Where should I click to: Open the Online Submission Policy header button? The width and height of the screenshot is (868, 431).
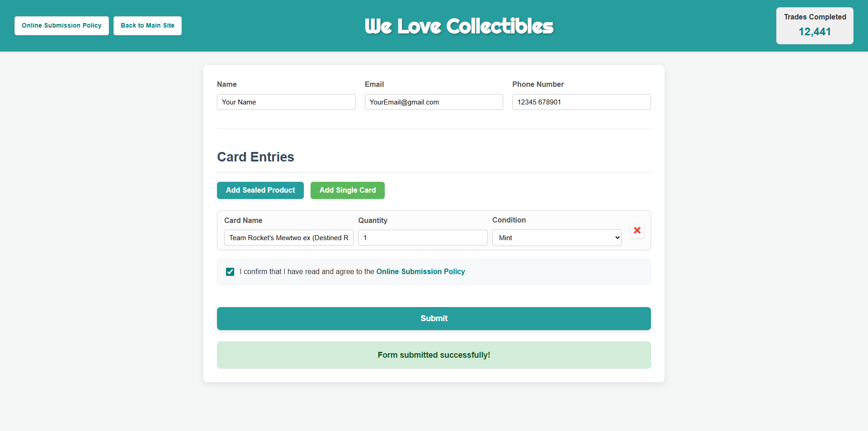tap(61, 26)
